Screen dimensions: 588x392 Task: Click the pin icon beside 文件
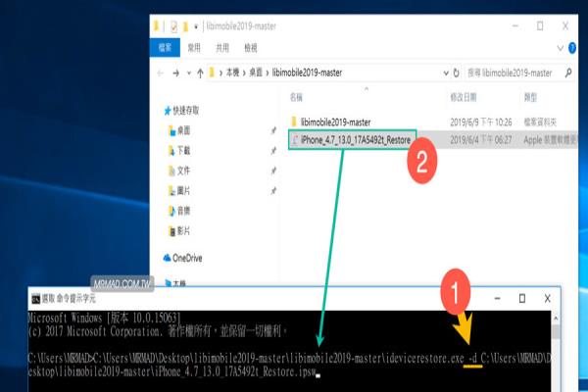point(273,171)
